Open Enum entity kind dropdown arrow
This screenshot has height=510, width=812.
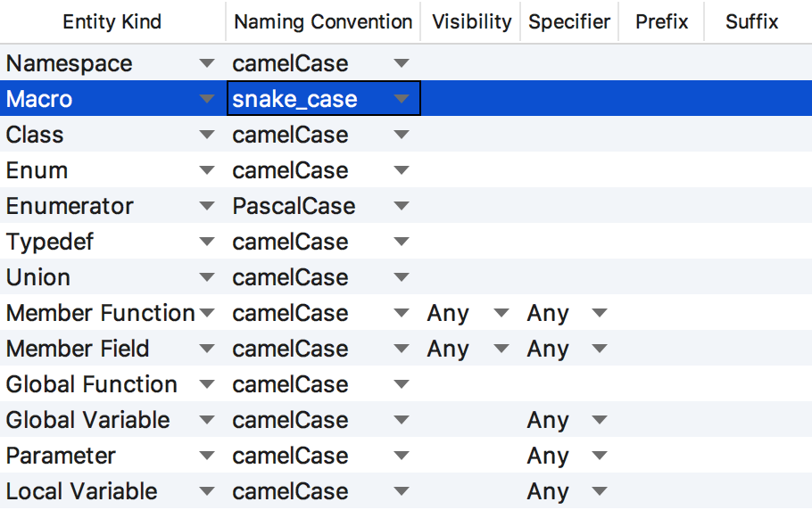point(207,170)
